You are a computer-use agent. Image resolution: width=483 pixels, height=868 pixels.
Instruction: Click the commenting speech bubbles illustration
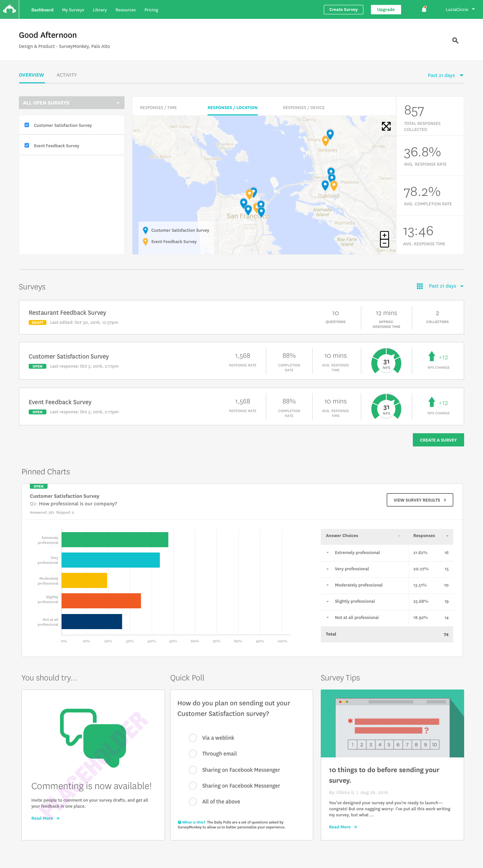93,738
